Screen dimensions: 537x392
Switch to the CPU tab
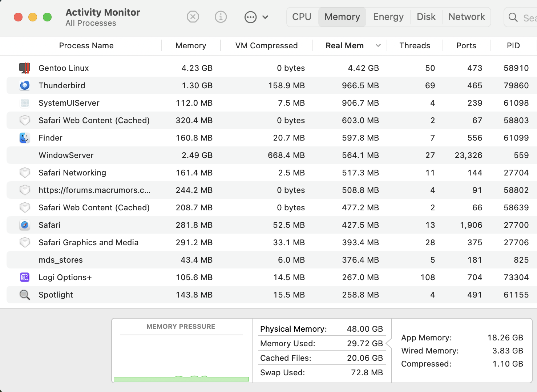302,17
